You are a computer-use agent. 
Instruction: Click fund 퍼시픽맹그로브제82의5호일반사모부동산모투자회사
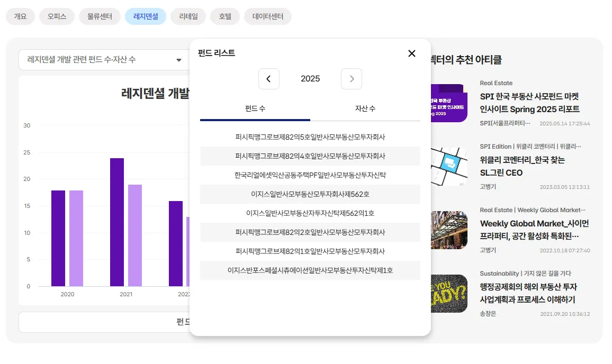(x=310, y=137)
